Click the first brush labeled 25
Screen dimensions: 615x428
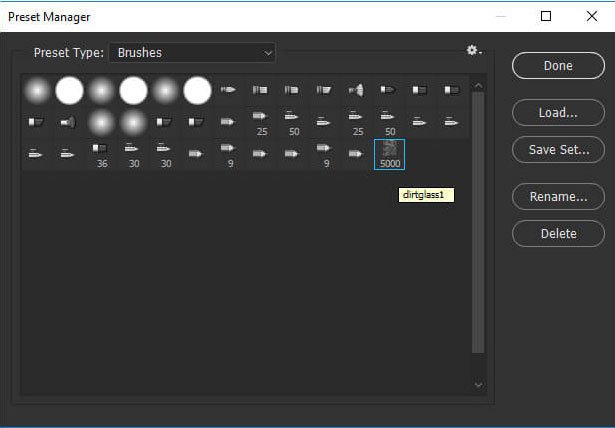pos(261,122)
